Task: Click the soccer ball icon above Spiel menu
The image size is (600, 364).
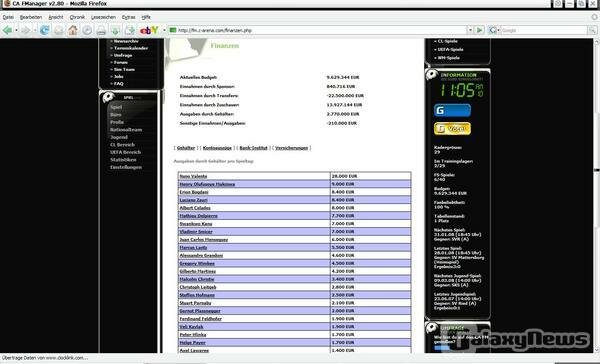Action: click(108, 97)
